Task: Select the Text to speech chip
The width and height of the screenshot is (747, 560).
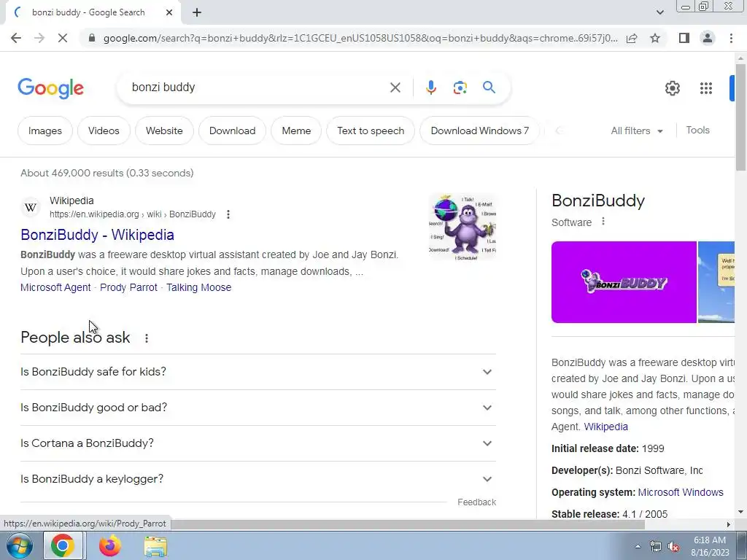Action: point(370,131)
